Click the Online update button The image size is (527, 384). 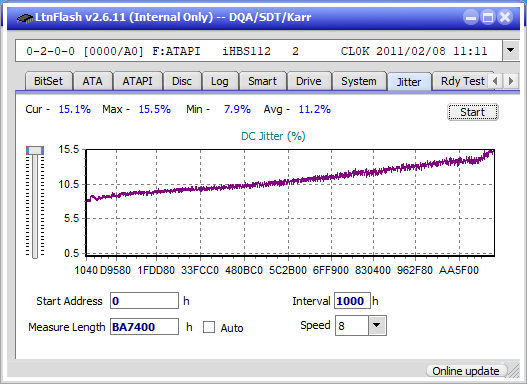coord(465,371)
